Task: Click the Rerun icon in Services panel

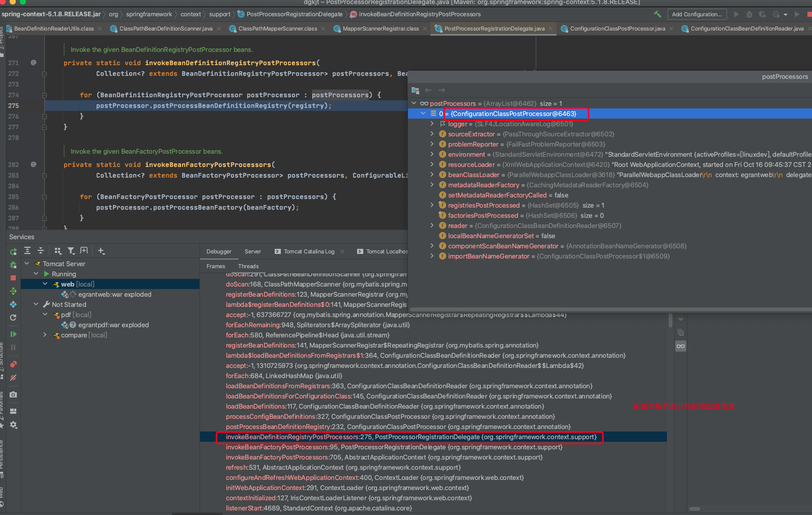Action: click(13, 251)
